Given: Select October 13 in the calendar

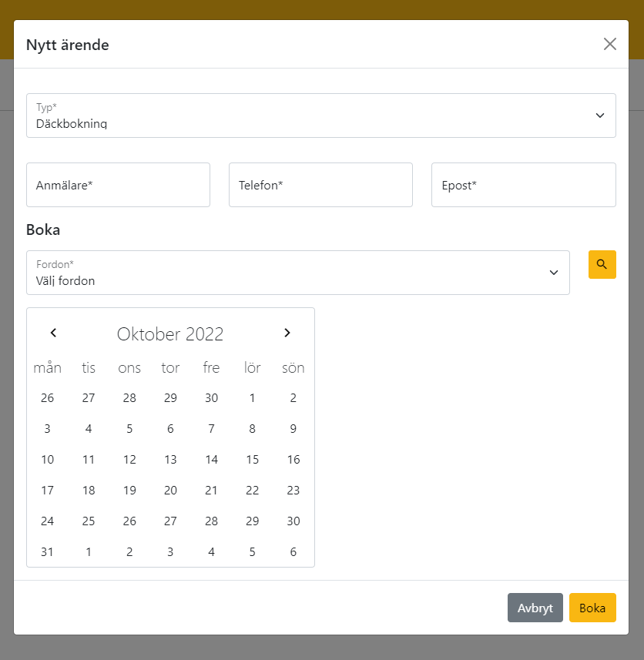Looking at the screenshot, I should click(x=170, y=460).
